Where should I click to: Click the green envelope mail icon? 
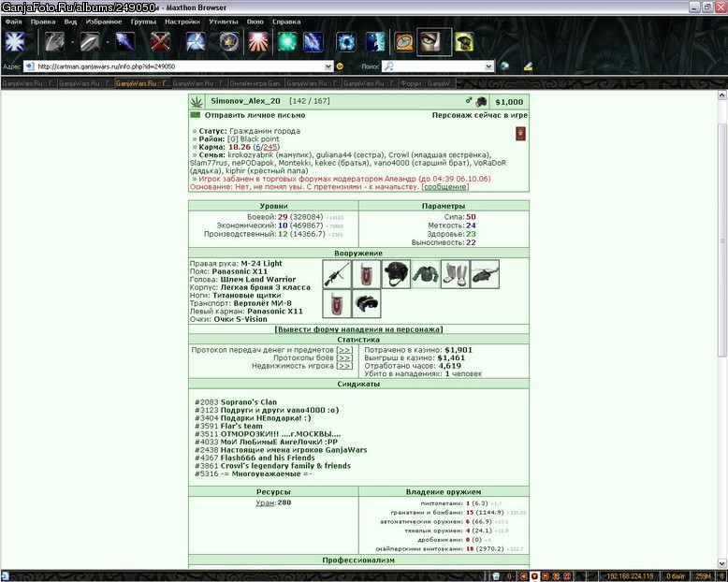(196, 115)
